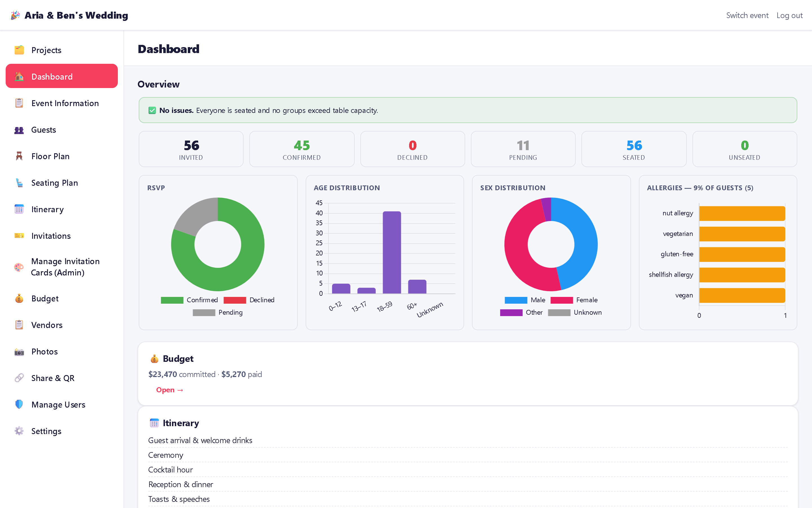This screenshot has width=812, height=508.
Task: Open Share & QR page
Action: point(62,378)
